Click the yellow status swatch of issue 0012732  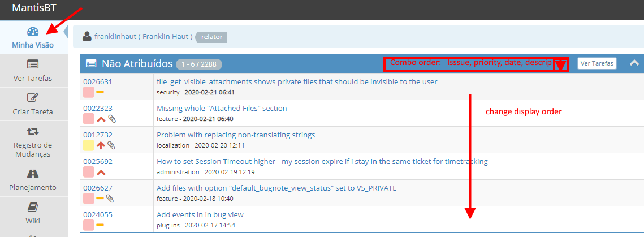click(x=88, y=145)
